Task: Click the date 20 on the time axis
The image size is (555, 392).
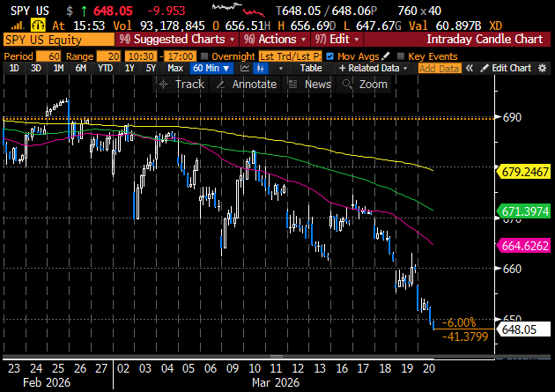Action: tap(429, 368)
